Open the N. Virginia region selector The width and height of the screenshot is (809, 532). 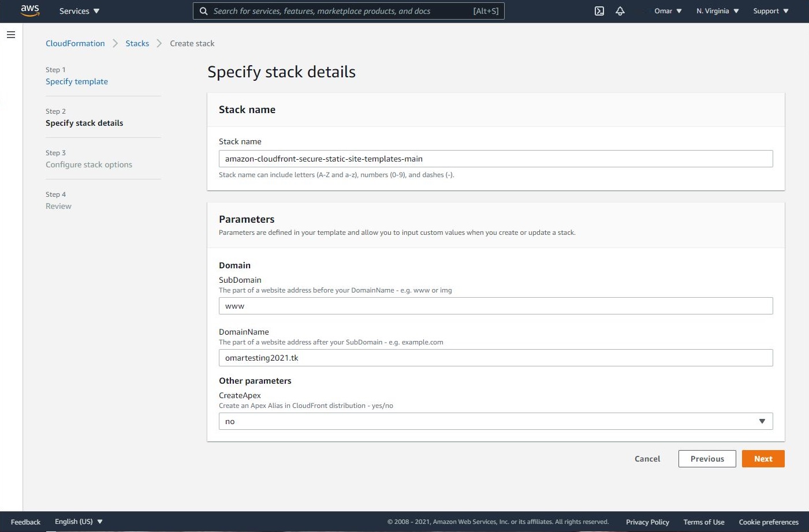tap(718, 11)
